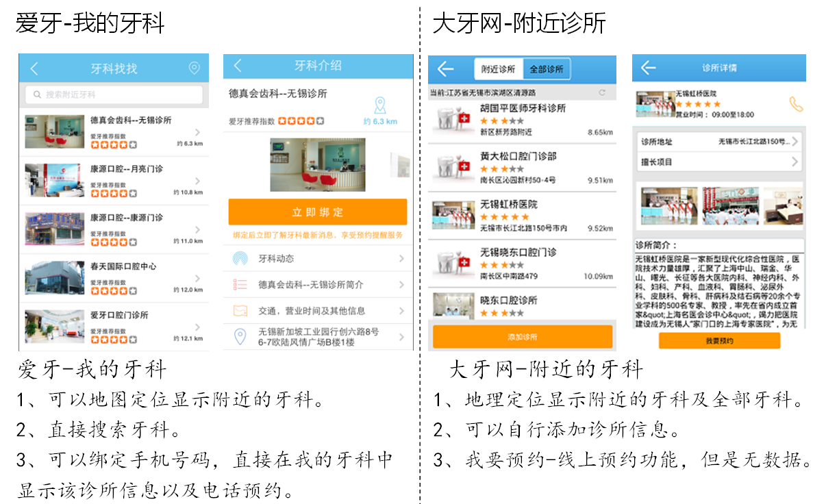826x504 pixels.
Task: Tap the tooth icon of 无锡晓东口腔门诊
Action: [x=453, y=264]
